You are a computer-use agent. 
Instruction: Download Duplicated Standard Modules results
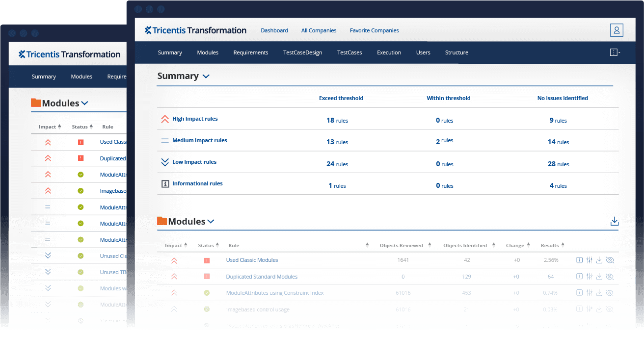click(x=599, y=277)
